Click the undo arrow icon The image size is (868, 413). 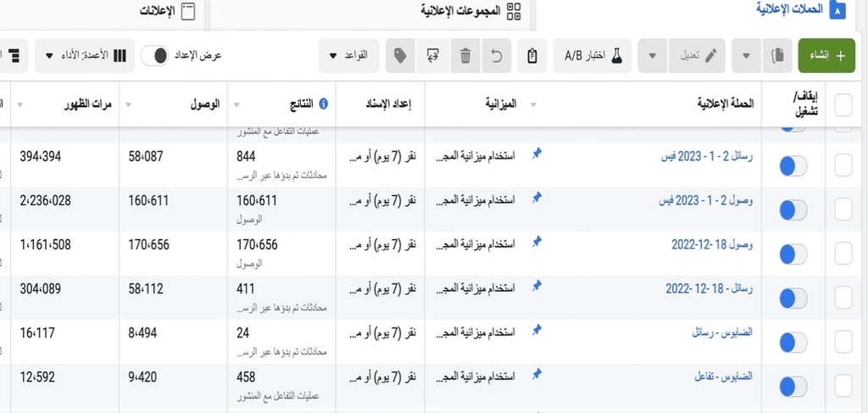tap(497, 55)
